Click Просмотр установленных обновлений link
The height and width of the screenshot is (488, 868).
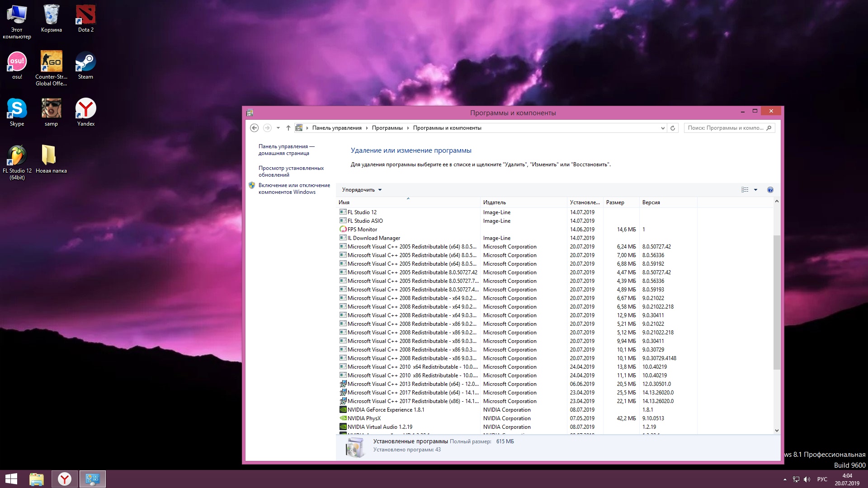click(x=291, y=171)
